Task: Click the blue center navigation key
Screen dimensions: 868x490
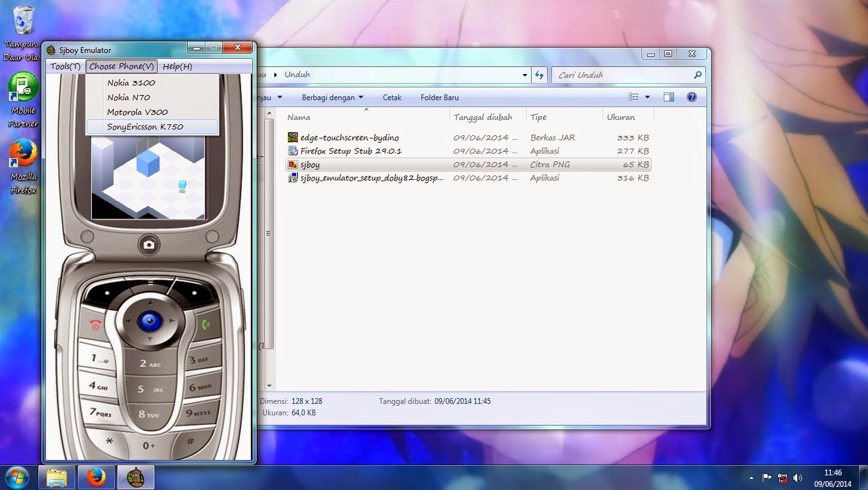Action: pyautogui.click(x=150, y=321)
